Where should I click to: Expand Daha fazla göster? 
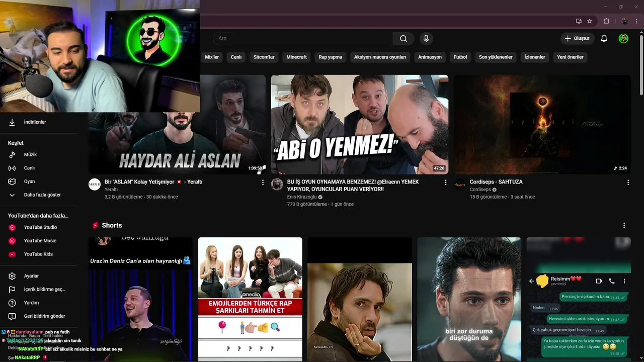point(41,195)
